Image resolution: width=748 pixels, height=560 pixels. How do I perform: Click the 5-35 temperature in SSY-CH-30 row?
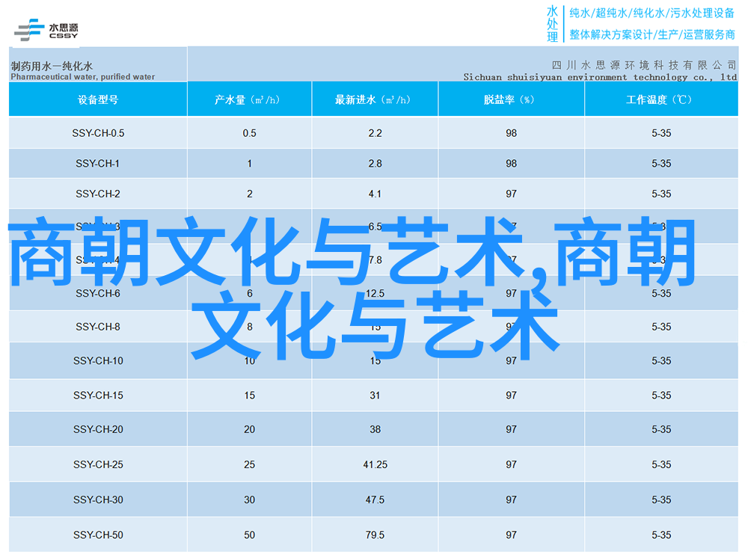click(661, 500)
